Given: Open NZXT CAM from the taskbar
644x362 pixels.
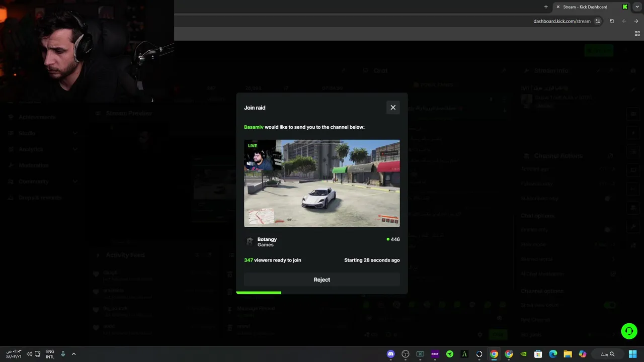Looking at the screenshot, I should 435,354.
